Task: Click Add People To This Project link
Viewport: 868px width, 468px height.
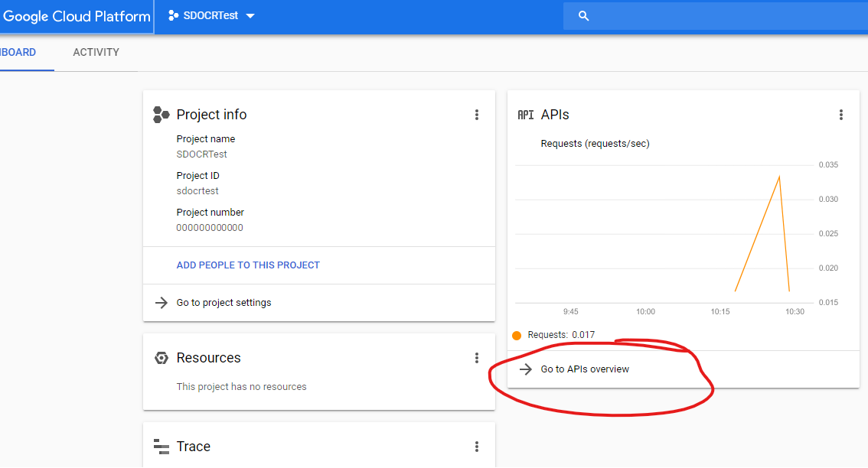Action: click(248, 265)
